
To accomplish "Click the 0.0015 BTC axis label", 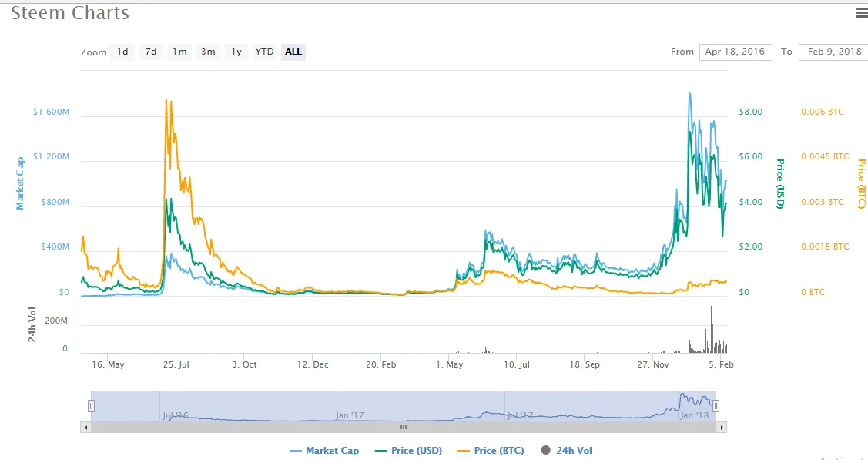I will (825, 247).
